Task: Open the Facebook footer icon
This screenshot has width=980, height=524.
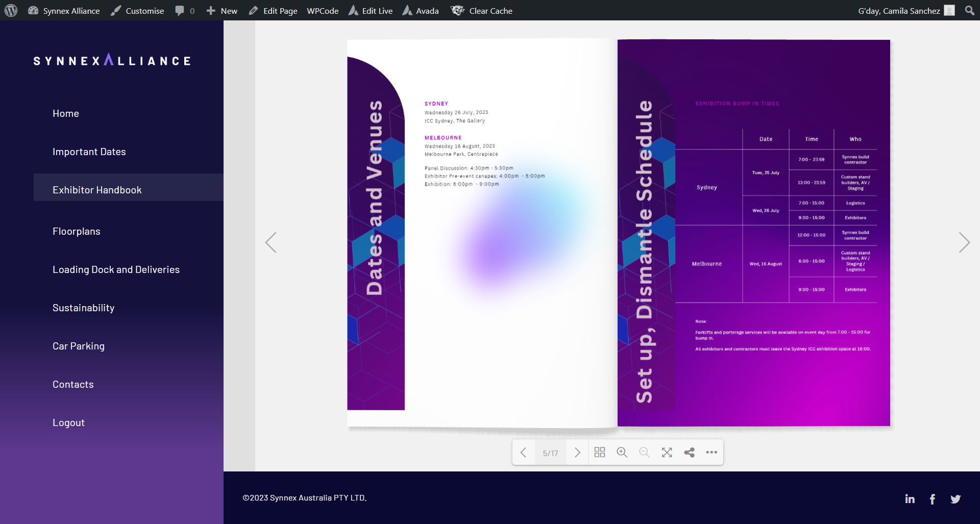Action: coord(933,499)
